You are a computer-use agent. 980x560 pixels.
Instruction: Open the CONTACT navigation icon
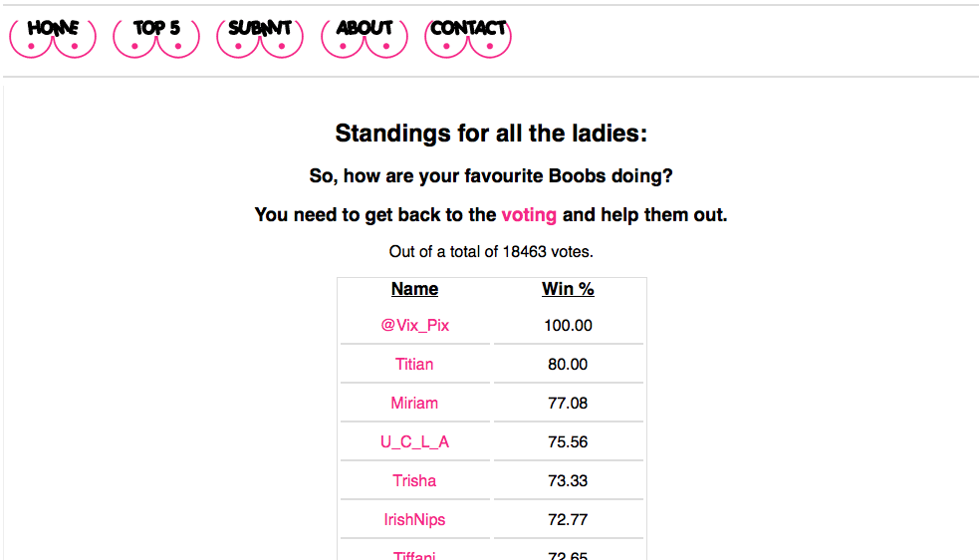(x=468, y=38)
